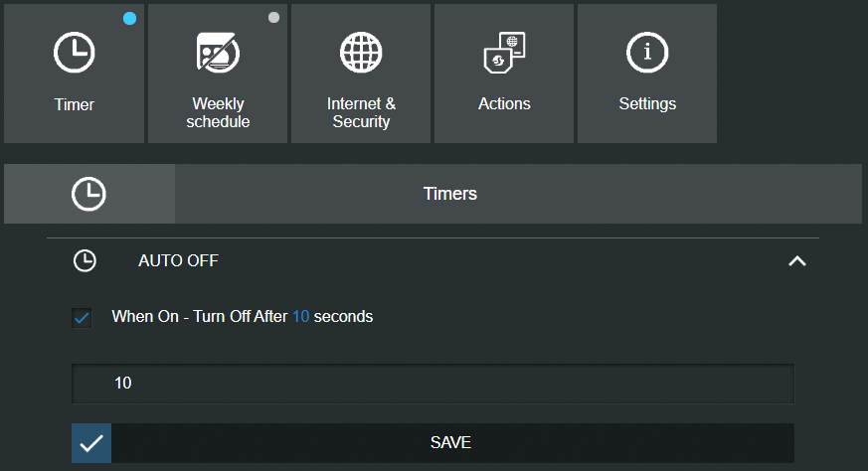Click the clock icon on the Timer tile

tap(75, 53)
